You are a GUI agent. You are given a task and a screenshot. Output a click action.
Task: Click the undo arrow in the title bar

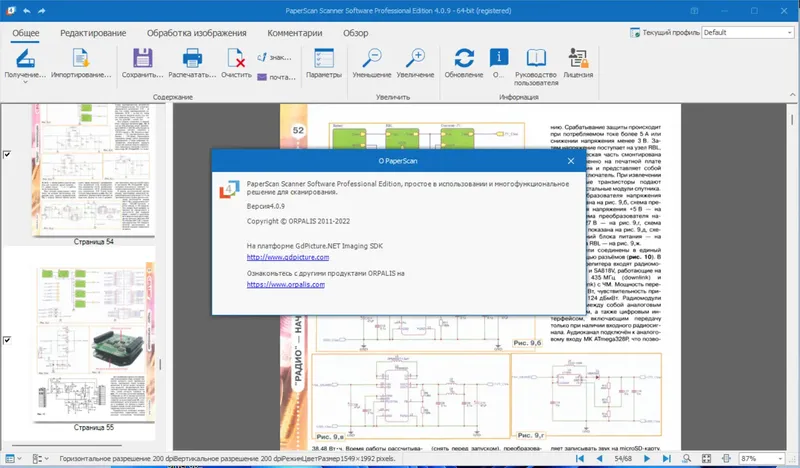27,10
